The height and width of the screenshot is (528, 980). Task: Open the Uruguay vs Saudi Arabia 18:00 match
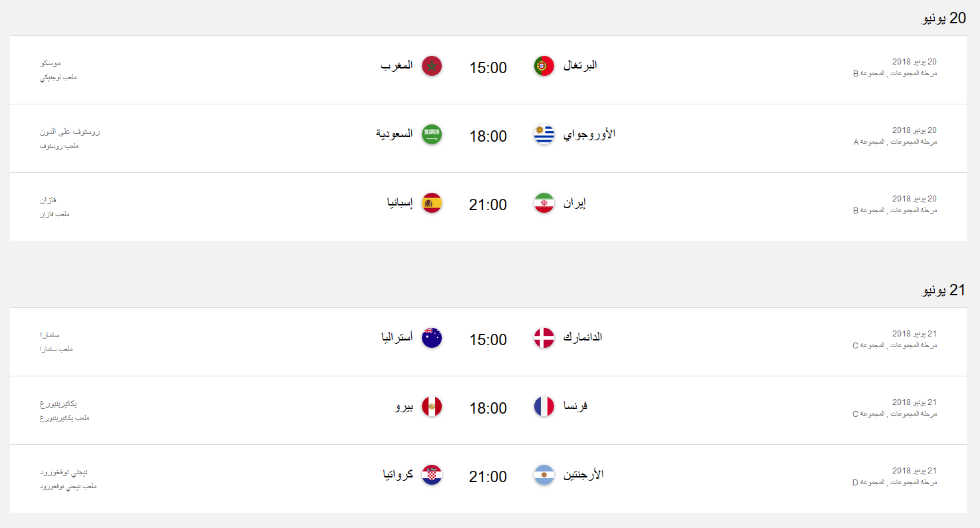[489, 136]
